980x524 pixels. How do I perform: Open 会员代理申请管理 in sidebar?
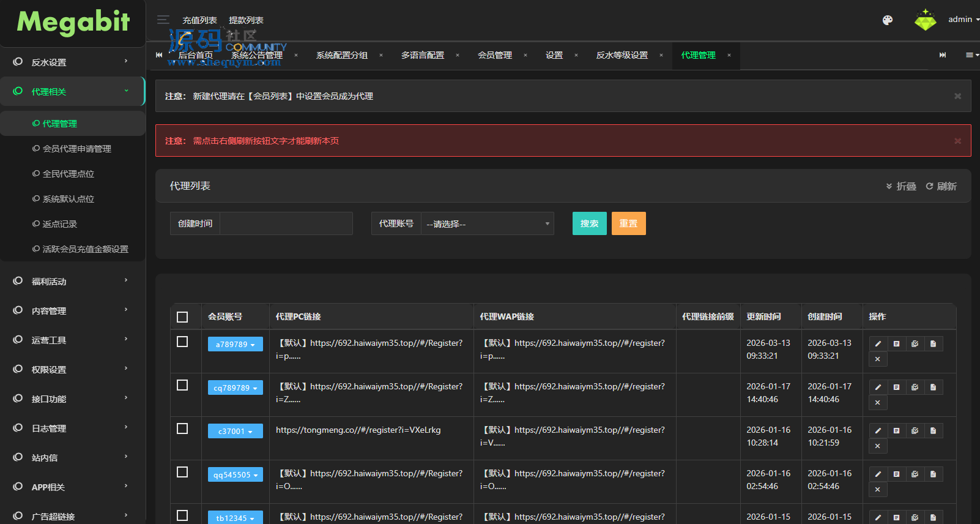click(x=76, y=149)
